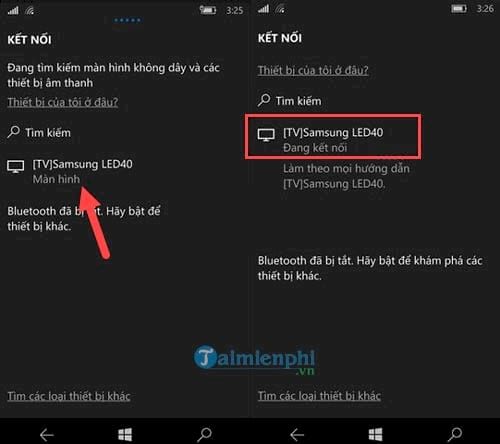Tap the magnifier icon next to right Tìm kiếm
This screenshot has height=444, width=500.
point(264,100)
